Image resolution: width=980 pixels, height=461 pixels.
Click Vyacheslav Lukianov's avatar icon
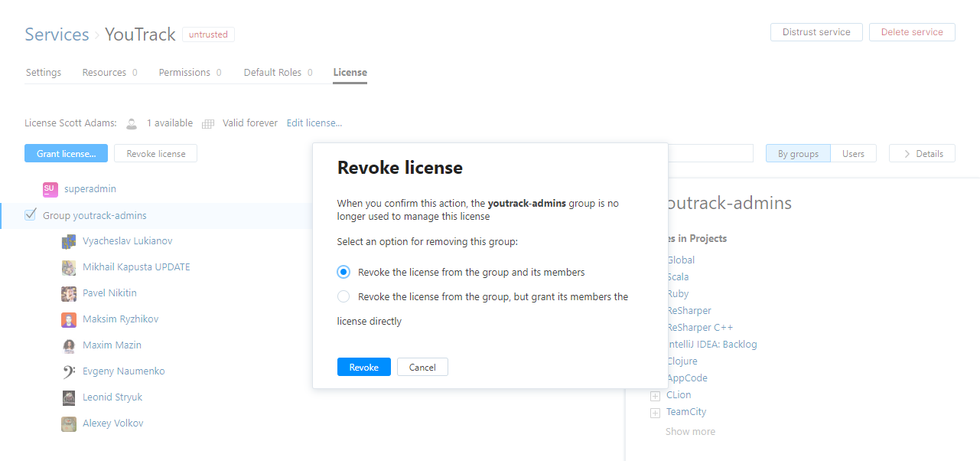pos(69,241)
